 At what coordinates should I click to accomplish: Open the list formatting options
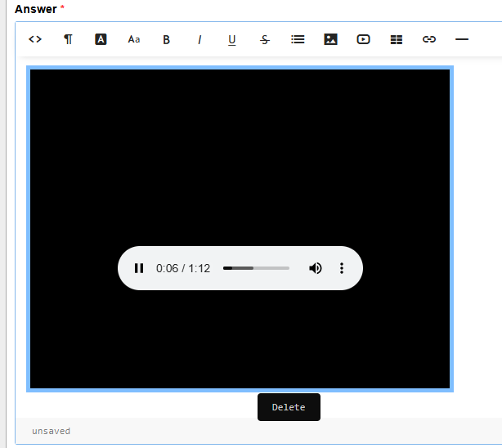click(x=298, y=39)
